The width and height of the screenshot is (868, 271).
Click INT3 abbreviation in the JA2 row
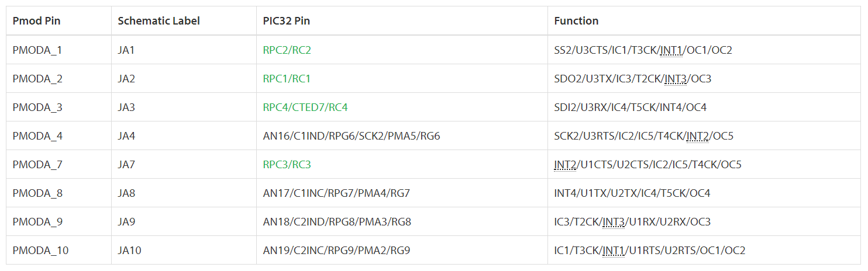(676, 79)
